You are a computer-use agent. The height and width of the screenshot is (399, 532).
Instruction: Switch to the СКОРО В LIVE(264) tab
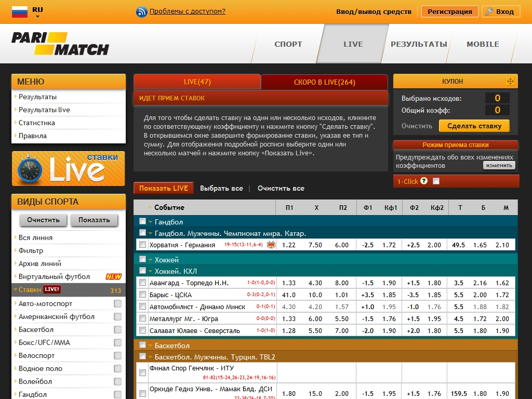click(x=324, y=82)
